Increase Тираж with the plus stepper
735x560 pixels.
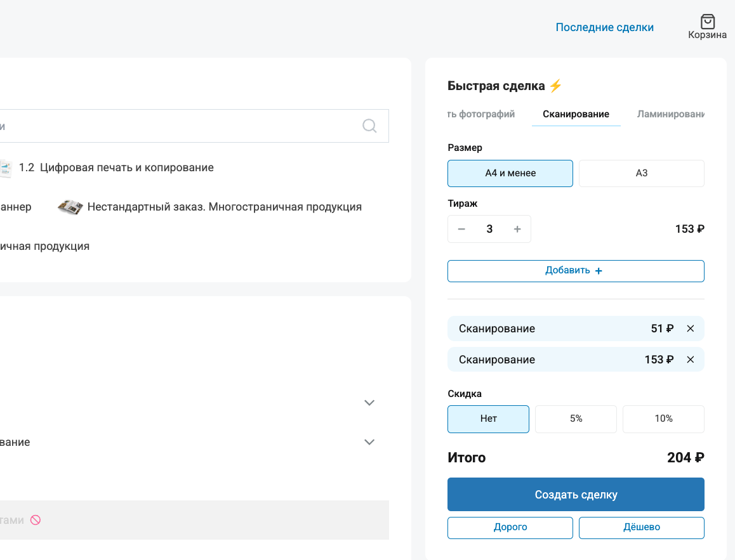point(517,229)
